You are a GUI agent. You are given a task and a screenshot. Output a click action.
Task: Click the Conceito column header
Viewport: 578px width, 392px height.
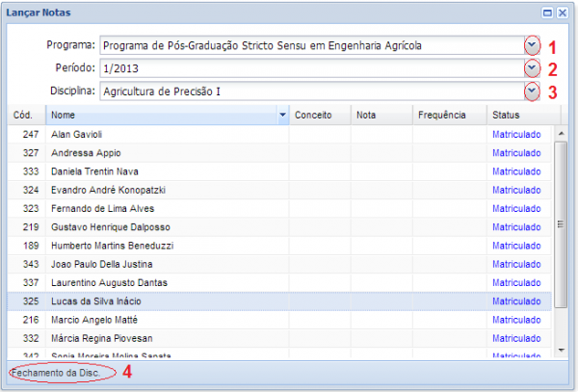click(319, 115)
